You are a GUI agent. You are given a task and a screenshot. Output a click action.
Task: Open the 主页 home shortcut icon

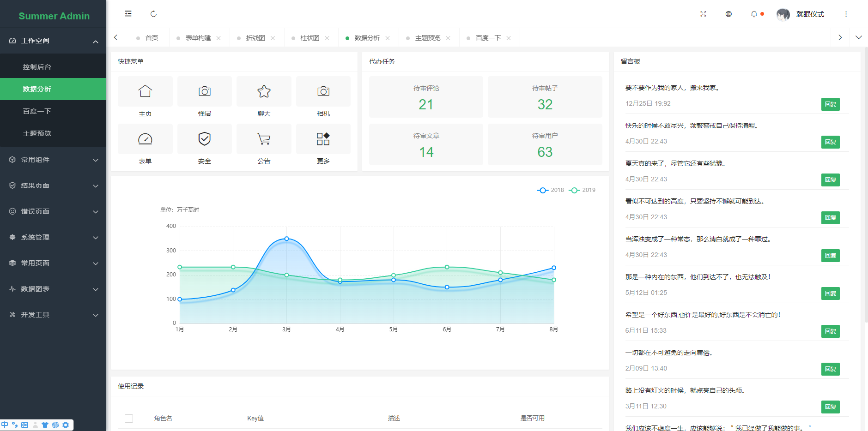click(145, 91)
